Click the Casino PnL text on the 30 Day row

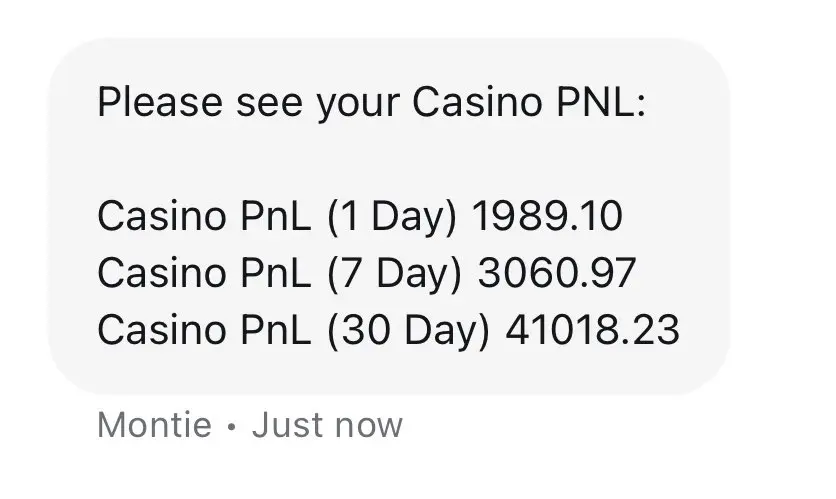point(204,330)
